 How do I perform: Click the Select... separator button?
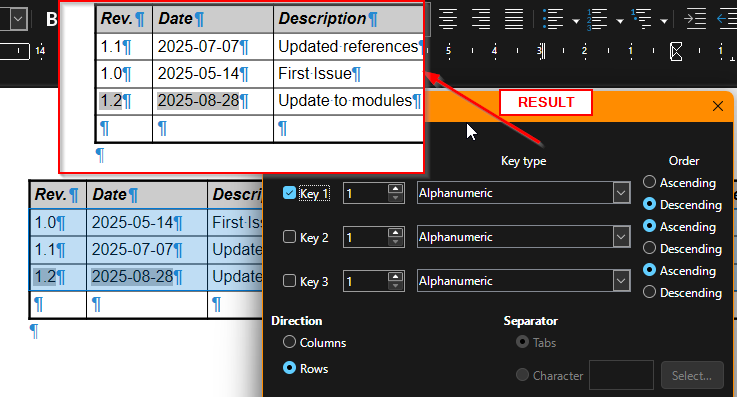692,375
